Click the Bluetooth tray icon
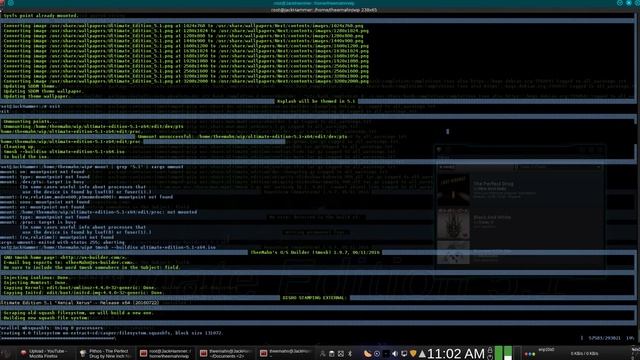This screenshot has height=360, width=640. 350,353
